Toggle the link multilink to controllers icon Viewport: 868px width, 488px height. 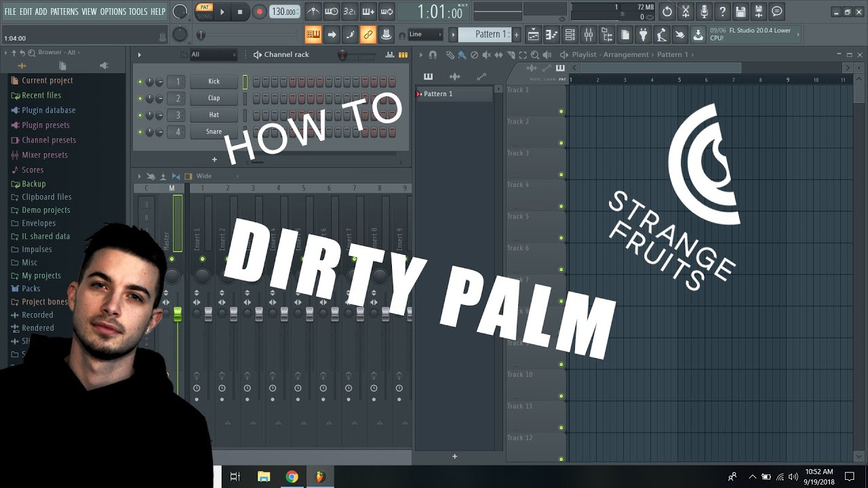click(x=368, y=34)
